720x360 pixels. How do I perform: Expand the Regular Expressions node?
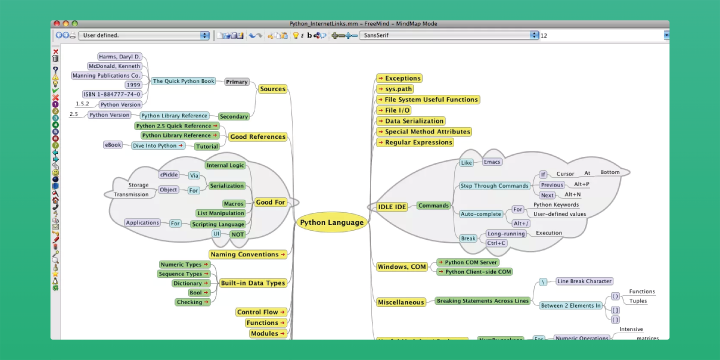(x=415, y=142)
